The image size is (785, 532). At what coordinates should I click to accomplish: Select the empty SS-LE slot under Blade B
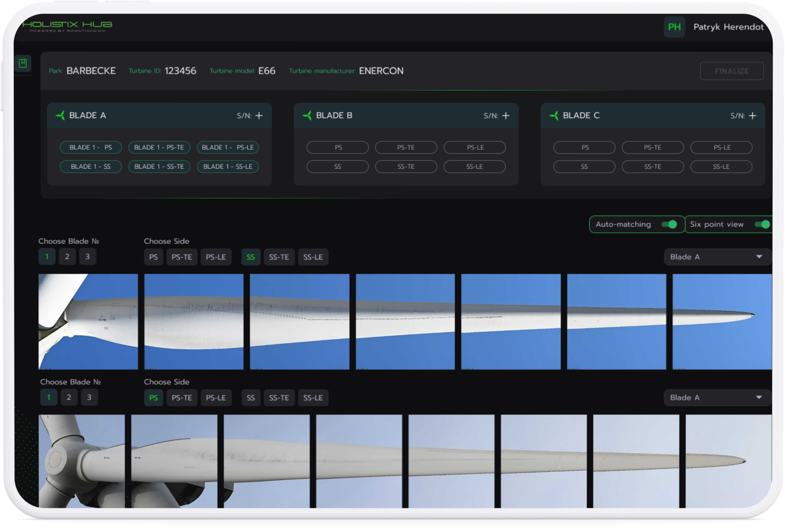point(474,166)
